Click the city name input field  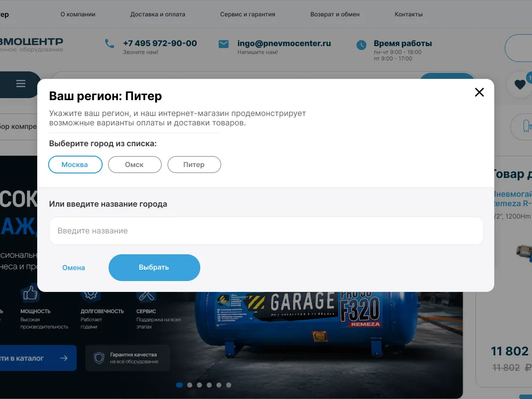click(x=266, y=230)
